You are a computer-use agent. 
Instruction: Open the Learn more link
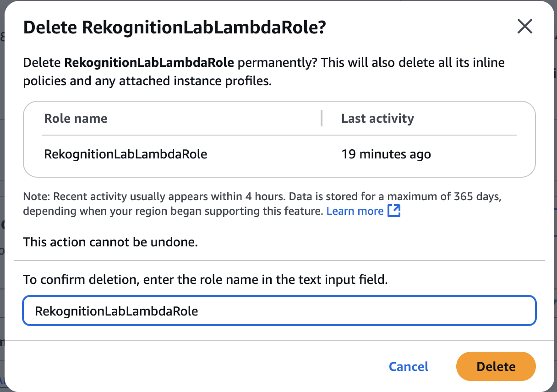pos(355,211)
